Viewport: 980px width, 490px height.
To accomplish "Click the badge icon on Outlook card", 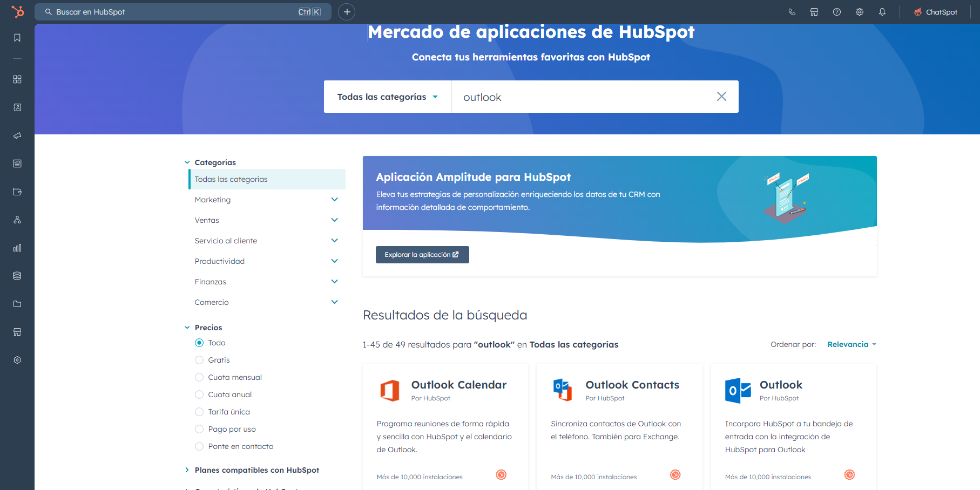I will click(849, 475).
